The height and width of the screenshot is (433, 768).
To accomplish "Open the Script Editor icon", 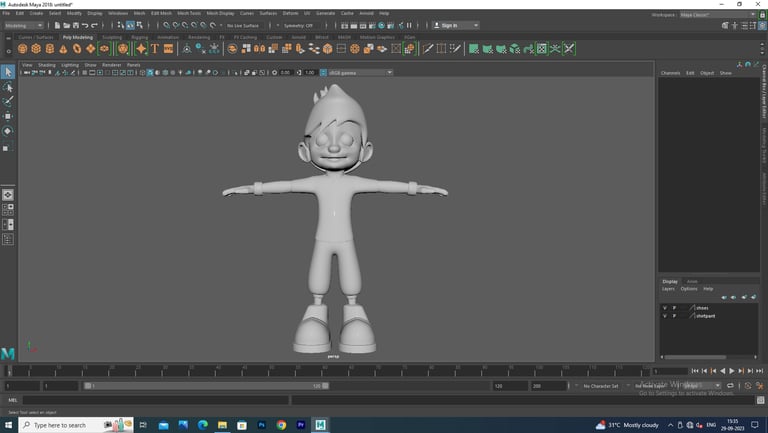I will 761,400.
